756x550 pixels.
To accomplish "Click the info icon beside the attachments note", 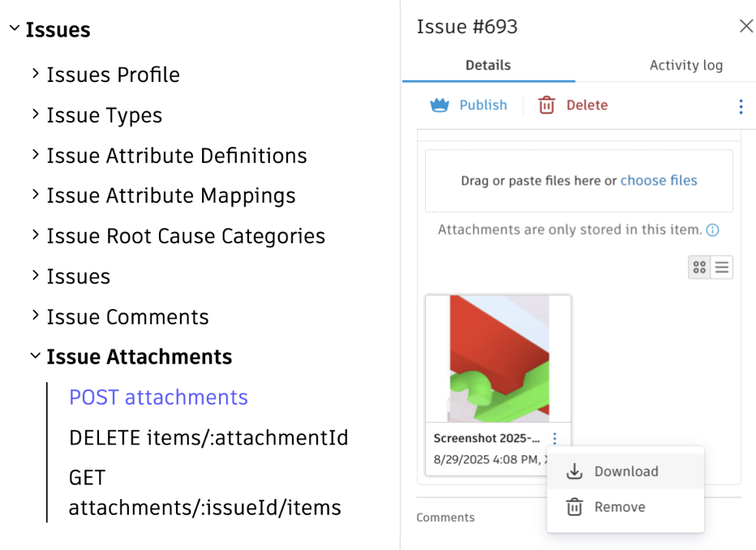I will [x=713, y=230].
